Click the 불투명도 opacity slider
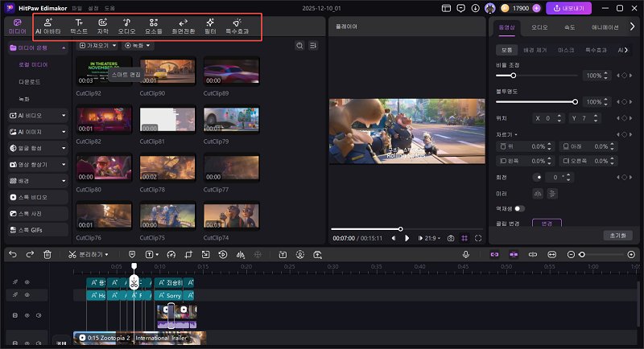 tap(537, 102)
